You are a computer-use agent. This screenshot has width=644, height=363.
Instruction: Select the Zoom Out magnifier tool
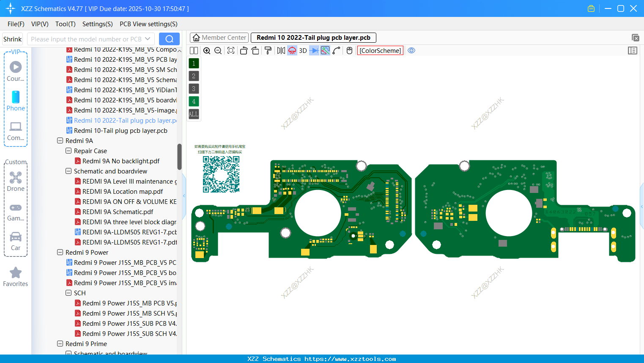[x=218, y=50]
